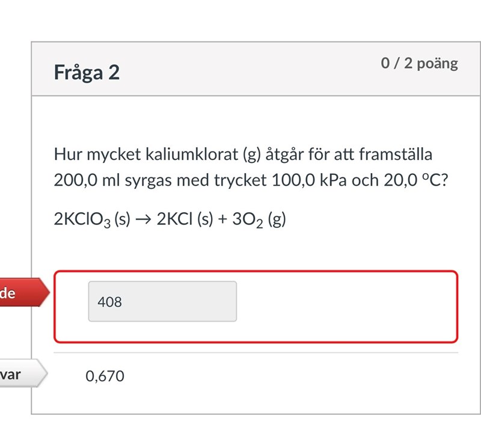Click the answer field containing 408
Screen dimensions: 481x448
pyautogui.click(x=162, y=301)
